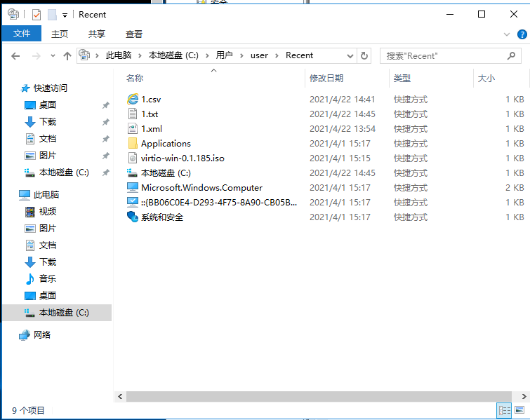The height and width of the screenshot is (420, 530).
Task: Click 此电脑 in the address bar
Action: [x=119, y=55]
